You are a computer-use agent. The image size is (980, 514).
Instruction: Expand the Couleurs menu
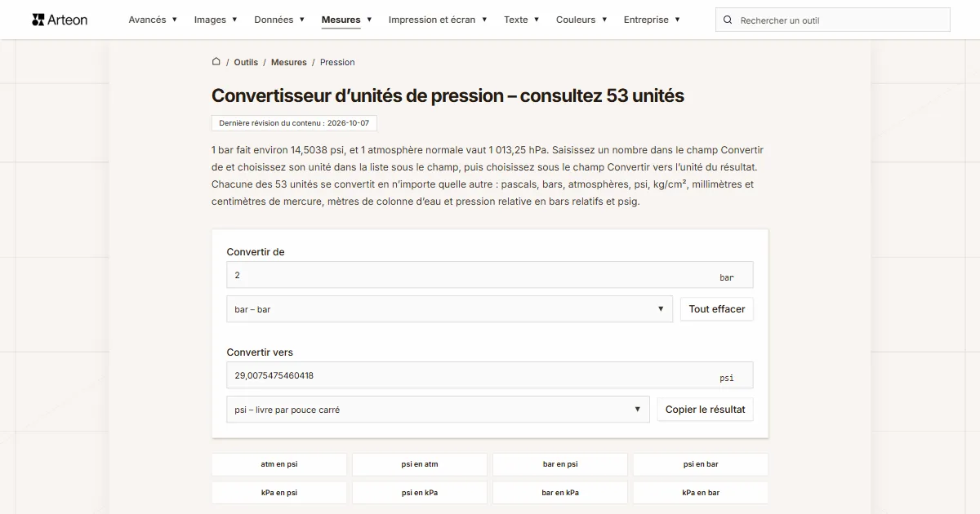581,20
